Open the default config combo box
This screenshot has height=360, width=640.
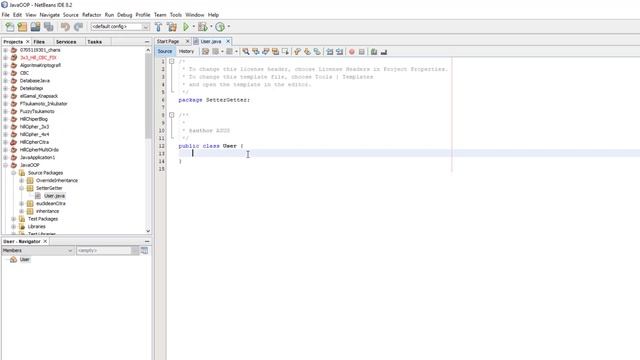pyautogui.click(x=120, y=27)
